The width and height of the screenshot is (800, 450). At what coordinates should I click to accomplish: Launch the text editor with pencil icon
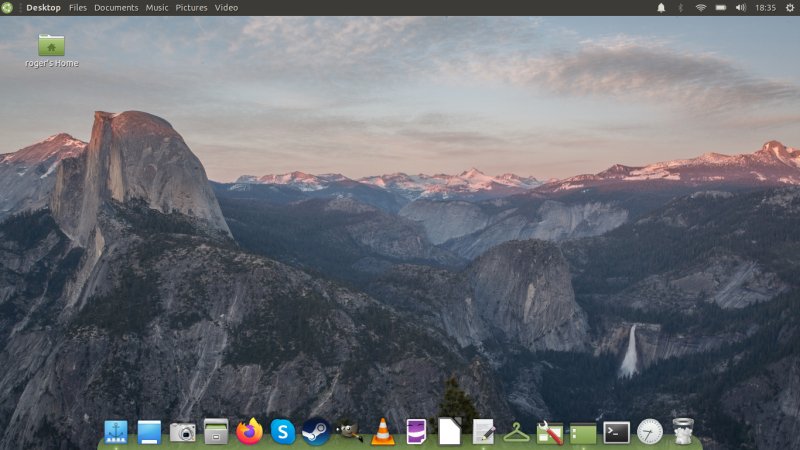[x=483, y=432]
